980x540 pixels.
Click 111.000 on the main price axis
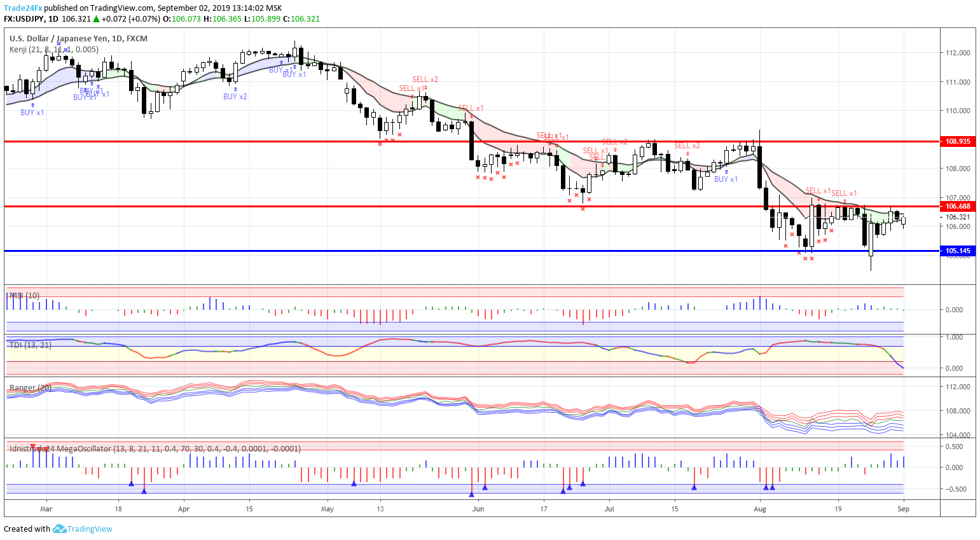(958, 82)
